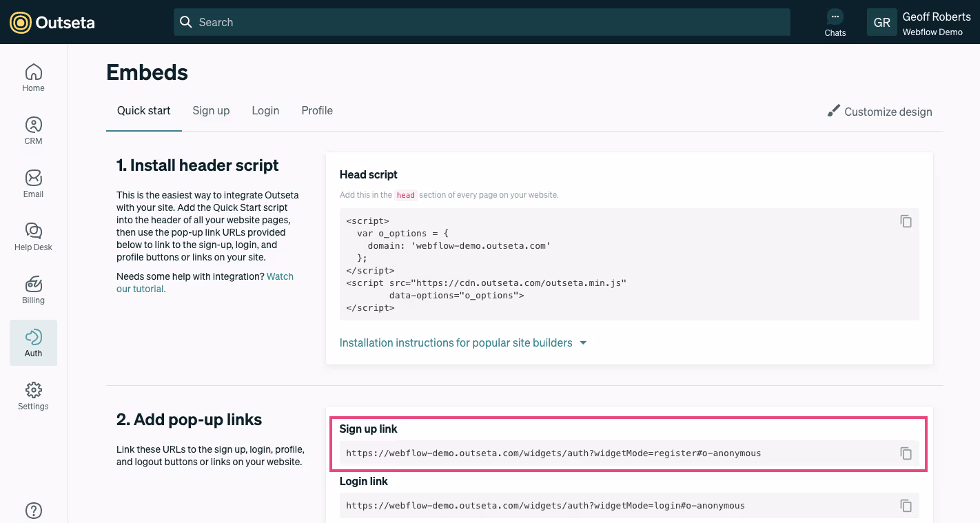
Task: Open the Help Desk section
Action: coord(33,236)
